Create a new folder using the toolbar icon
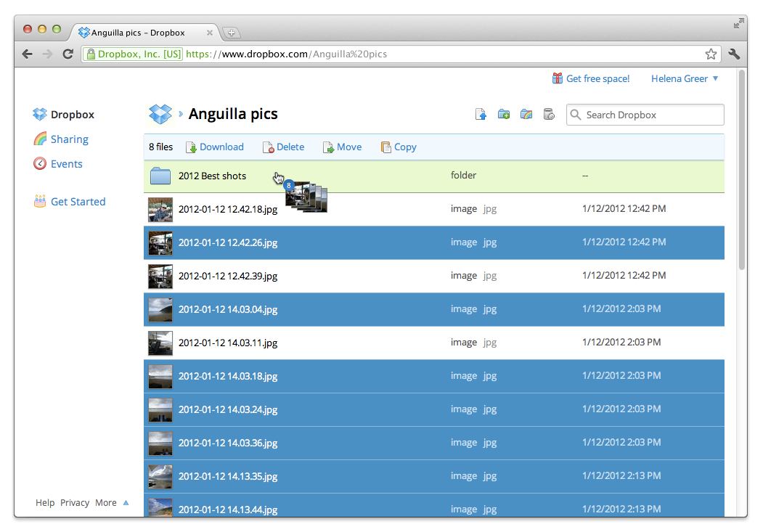This screenshot has height=532, width=763. click(504, 115)
